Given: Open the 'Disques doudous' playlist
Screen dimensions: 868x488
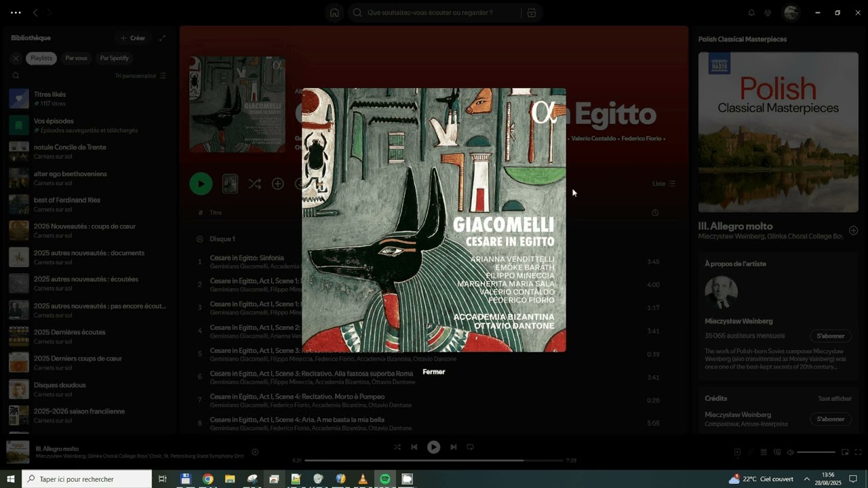Looking at the screenshot, I should coord(88,390).
